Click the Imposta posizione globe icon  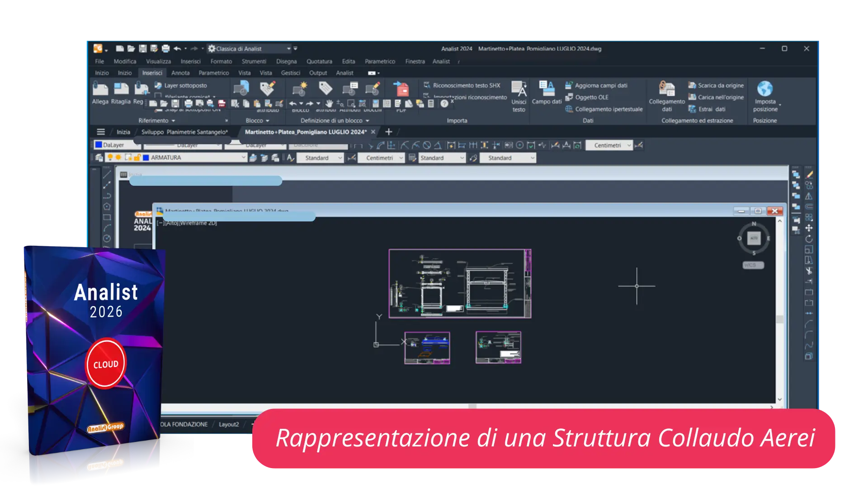pos(765,89)
